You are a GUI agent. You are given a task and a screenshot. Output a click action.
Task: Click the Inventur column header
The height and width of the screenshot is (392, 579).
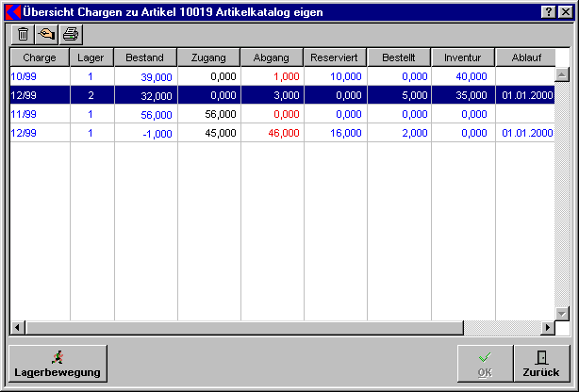(x=463, y=57)
